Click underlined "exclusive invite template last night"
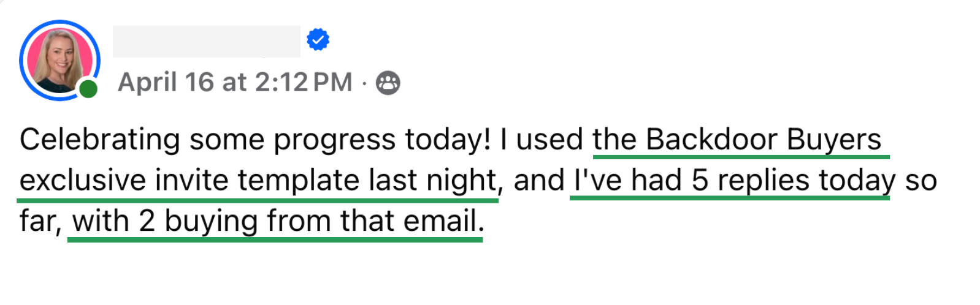980x305 pixels. click(258, 181)
